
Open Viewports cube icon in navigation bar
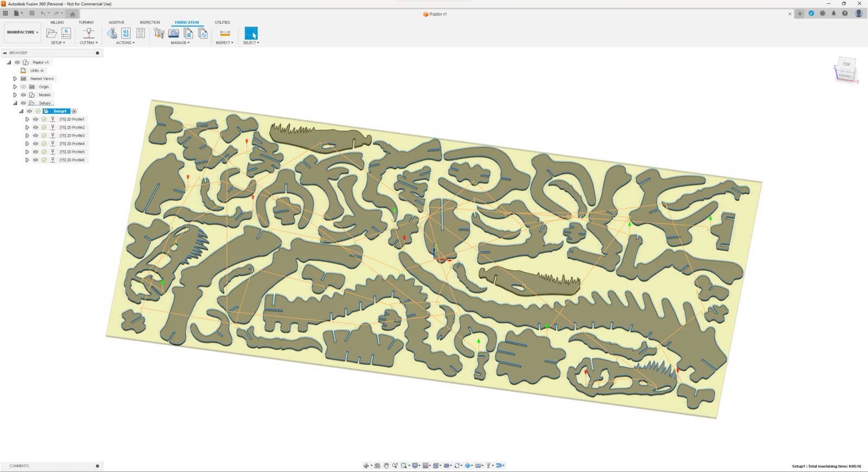click(436, 465)
